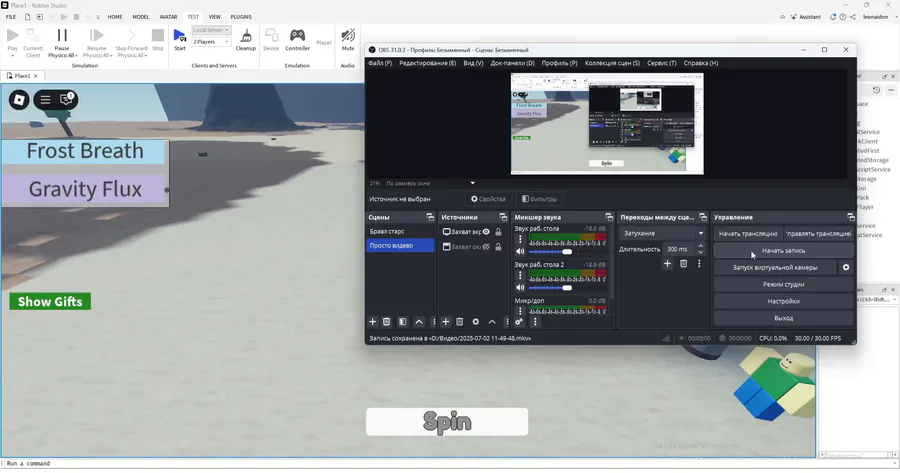Image resolution: width=900 pixels, height=473 pixels.
Task: Open the Local Server dropdown
Action: pos(211,30)
